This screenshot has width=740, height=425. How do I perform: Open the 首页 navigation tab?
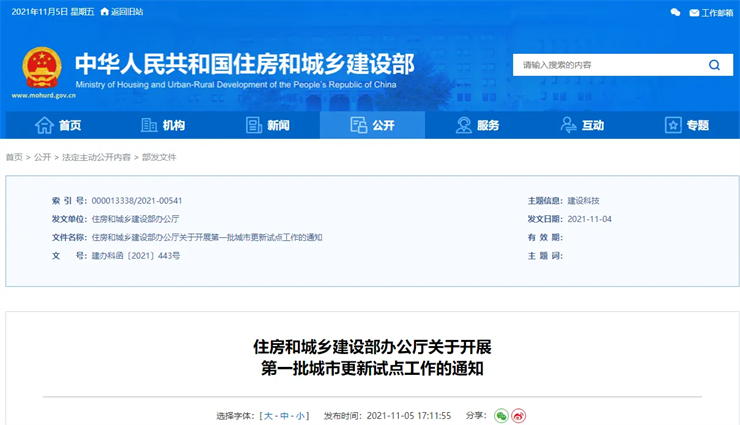point(58,125)
